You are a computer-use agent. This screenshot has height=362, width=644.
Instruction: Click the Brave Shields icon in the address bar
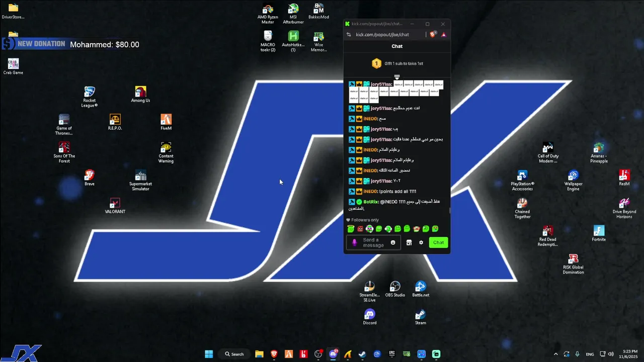pyautogui.click(x=433, y=34)
